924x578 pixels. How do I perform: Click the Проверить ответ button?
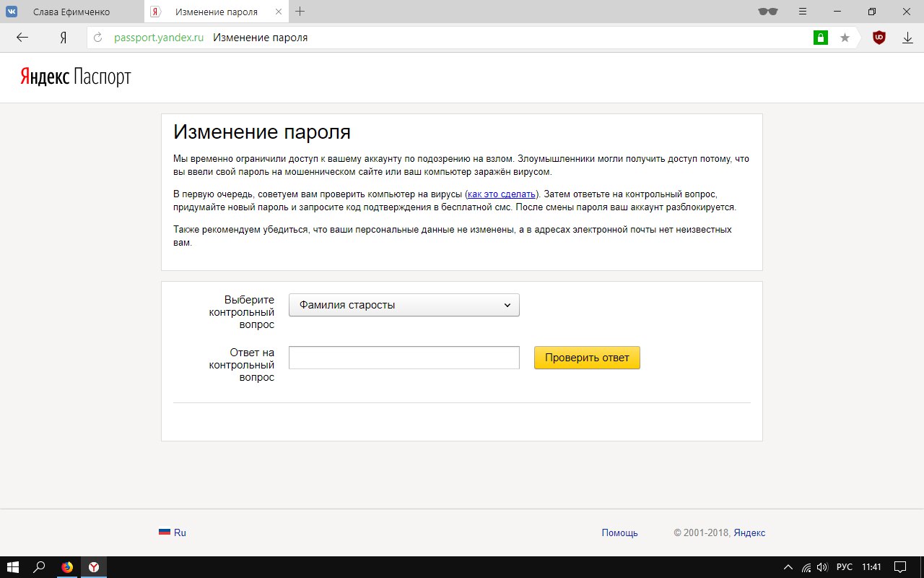point(587,358)
